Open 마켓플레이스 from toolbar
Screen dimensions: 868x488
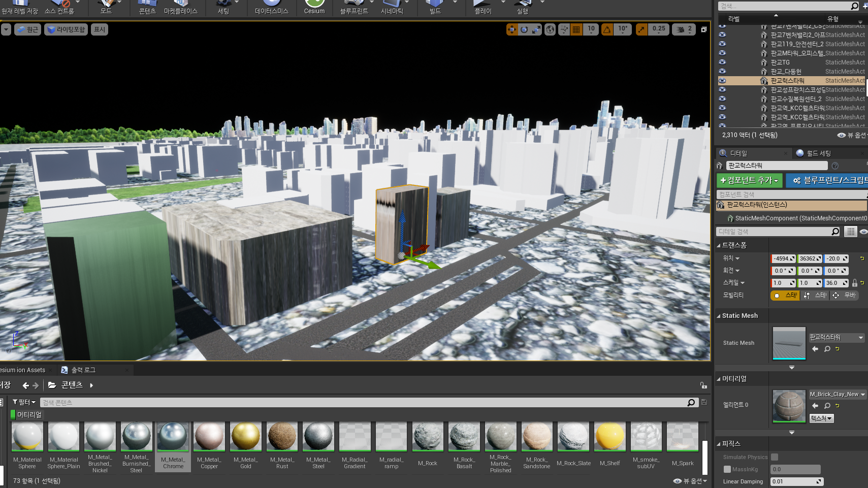point(180,8)
